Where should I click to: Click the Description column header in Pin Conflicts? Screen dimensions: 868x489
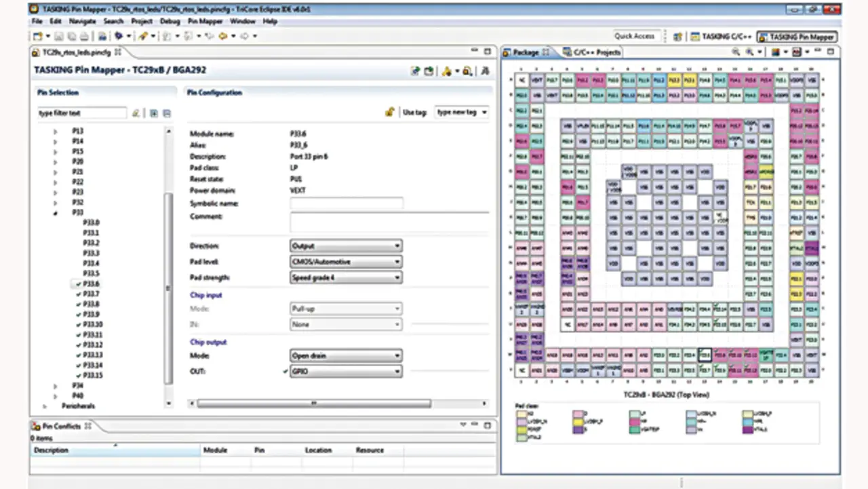tap(52, 450)
